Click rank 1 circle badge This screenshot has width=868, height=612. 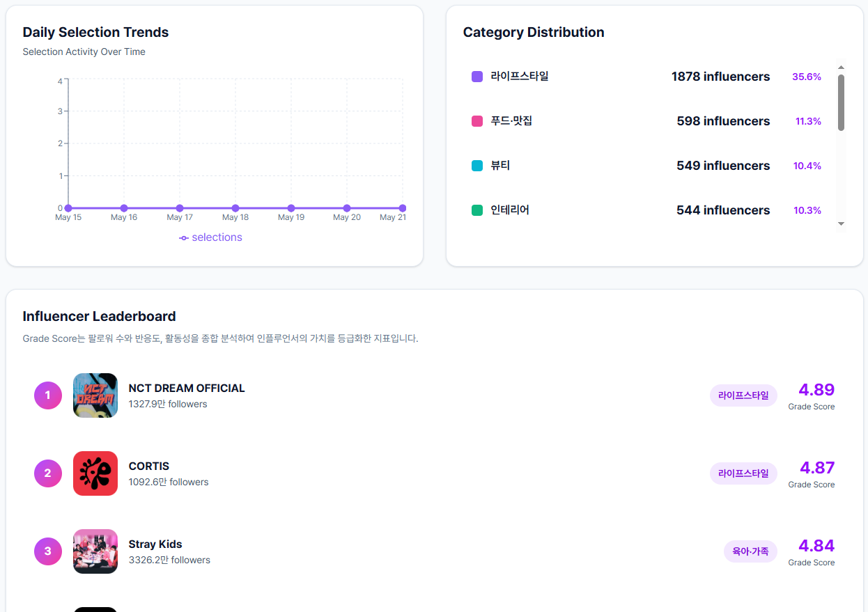tap(48, 395)
